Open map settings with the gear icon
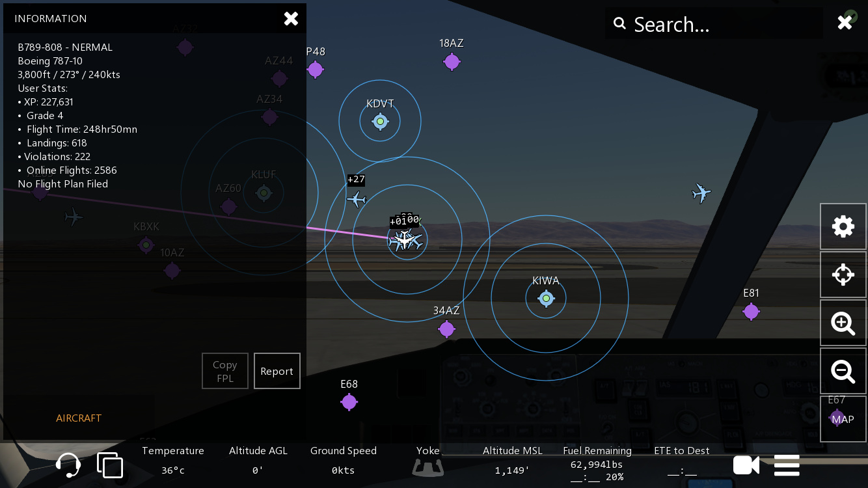This screenshot has width=868, height=488. 843,226
